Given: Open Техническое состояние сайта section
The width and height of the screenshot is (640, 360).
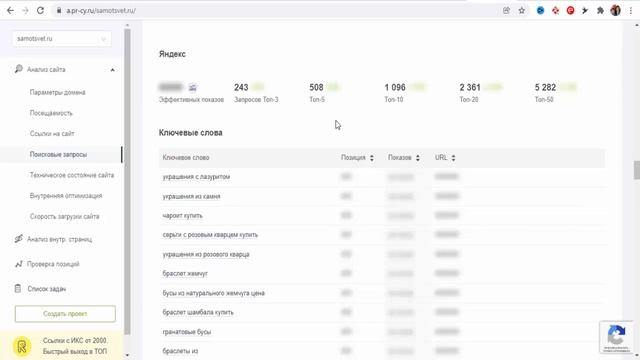Looking at the screenshot, I should [72, 175].
